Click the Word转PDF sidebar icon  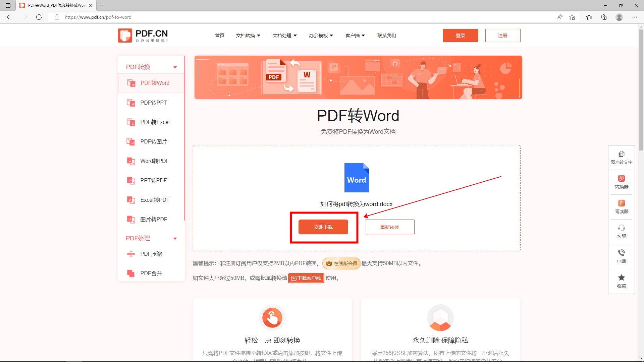coord(131,161)
